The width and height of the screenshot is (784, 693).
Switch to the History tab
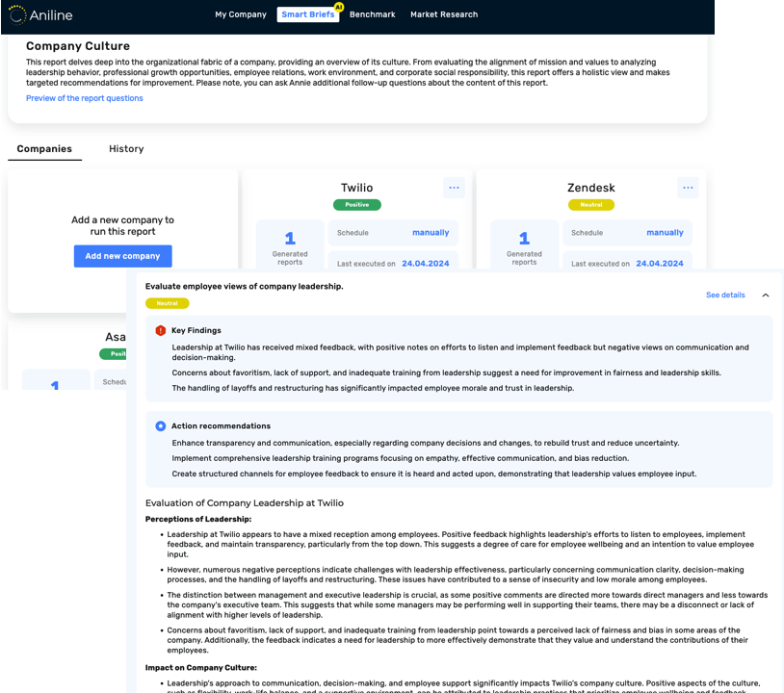[x=126, y=149]
